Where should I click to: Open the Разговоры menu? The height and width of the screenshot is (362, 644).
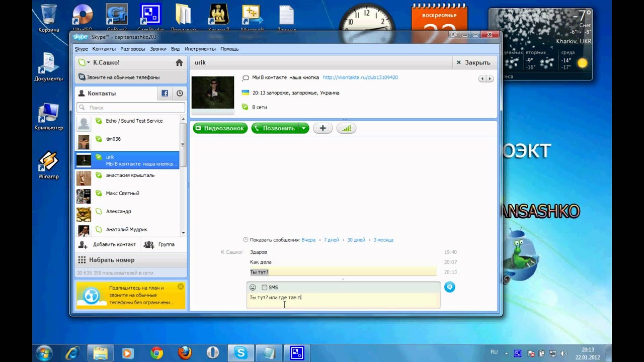(x=133, y=49)
